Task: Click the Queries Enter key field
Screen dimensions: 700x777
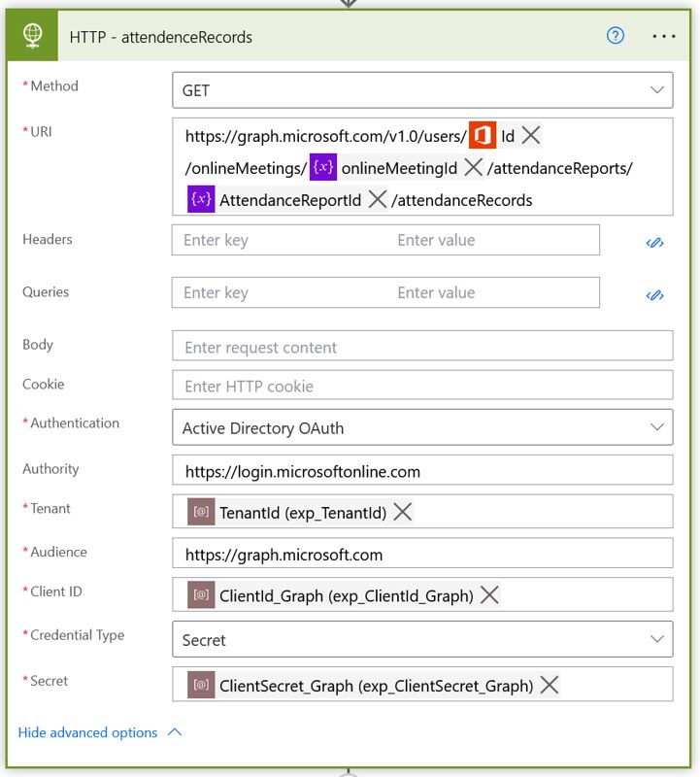Action: [280, 292]
